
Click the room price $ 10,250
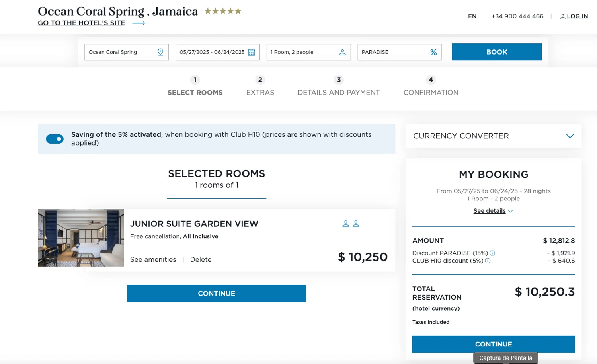pyautogui.click(x=363, y=257)
